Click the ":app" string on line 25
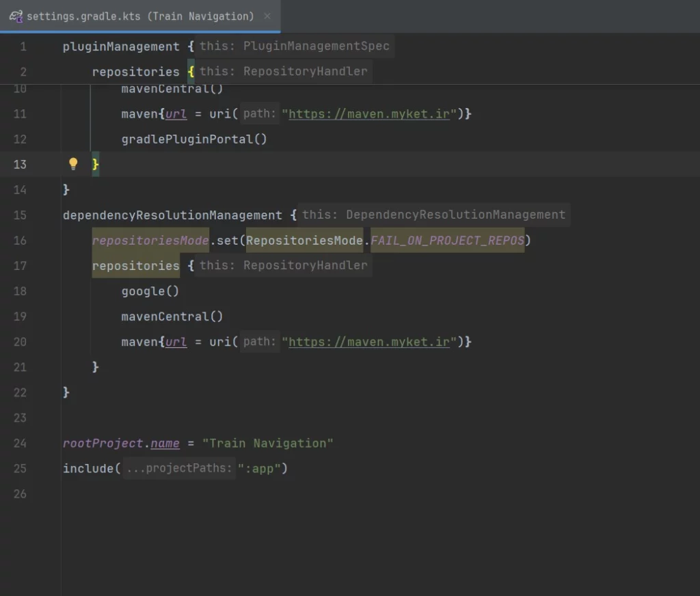The height and width of the screenshot is (596, 700). coord(262,468)
